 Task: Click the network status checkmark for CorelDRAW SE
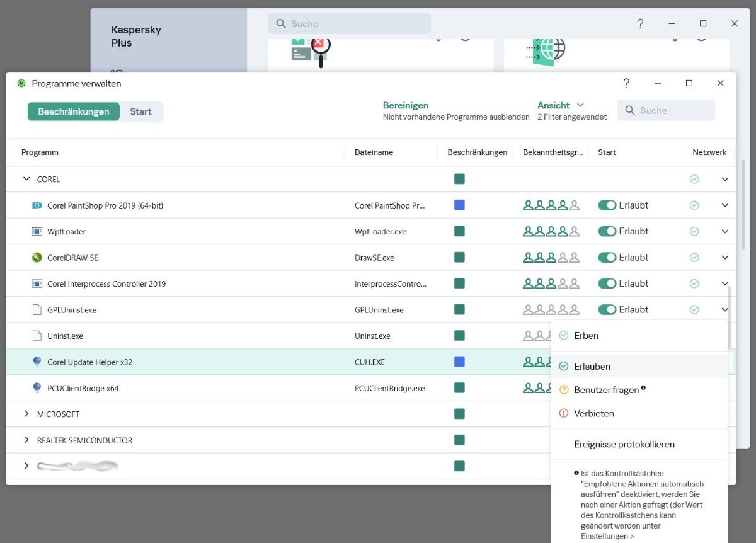point(694,258)
